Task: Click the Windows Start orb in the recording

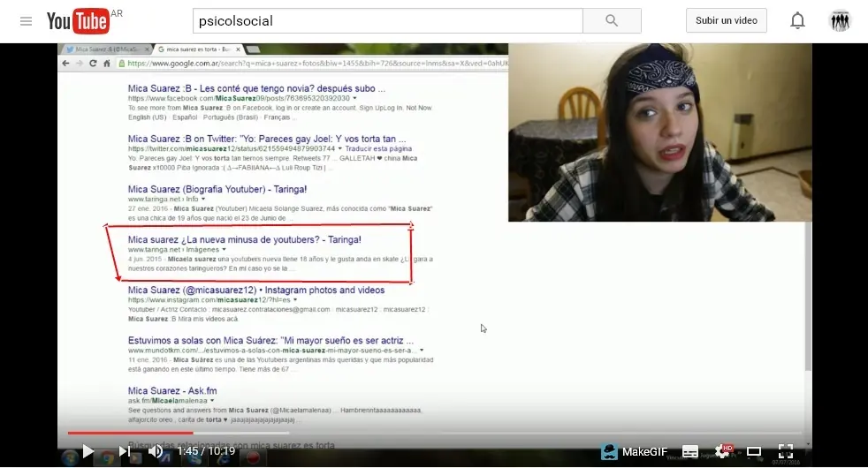Action: 70,458
